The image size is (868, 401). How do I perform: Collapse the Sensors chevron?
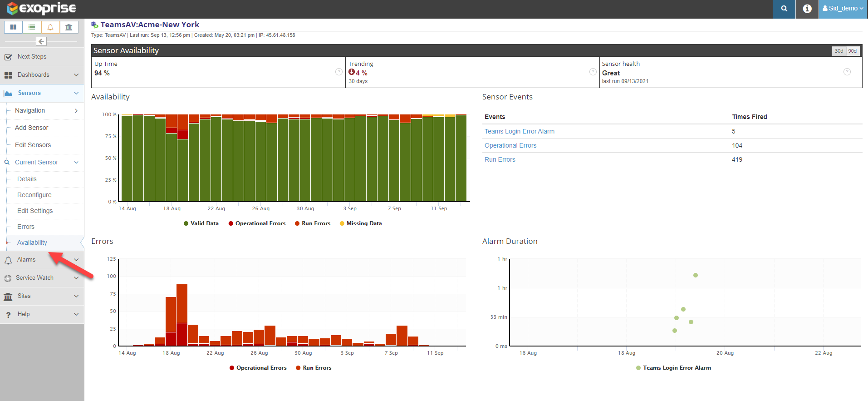click(76, 93)
